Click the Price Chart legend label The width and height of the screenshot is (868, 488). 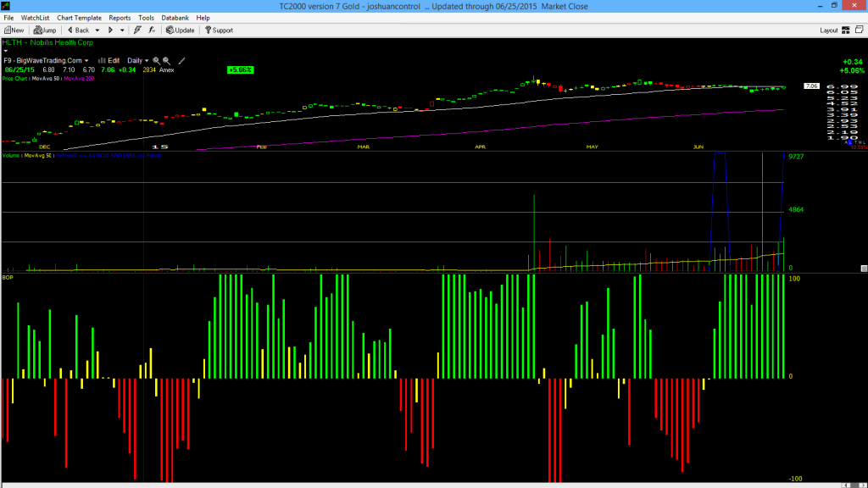coord(15,79)
